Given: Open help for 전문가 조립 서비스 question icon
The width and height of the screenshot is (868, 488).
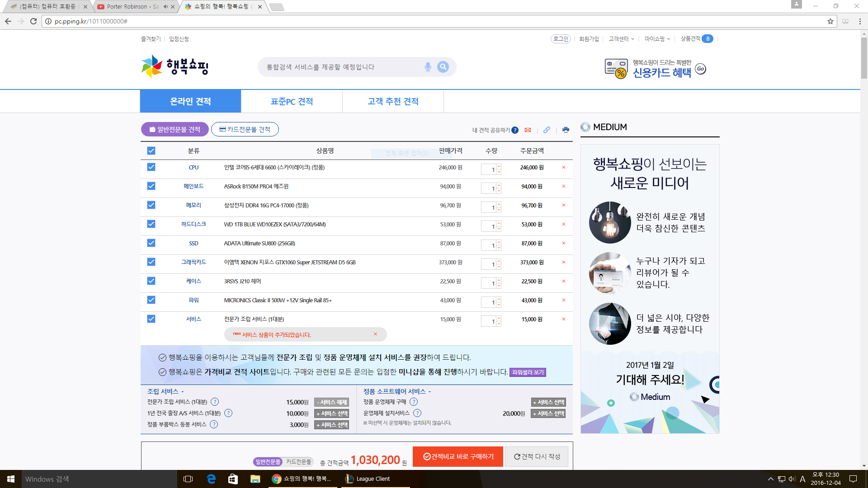Looking at the screenshot, I should 215,402.
